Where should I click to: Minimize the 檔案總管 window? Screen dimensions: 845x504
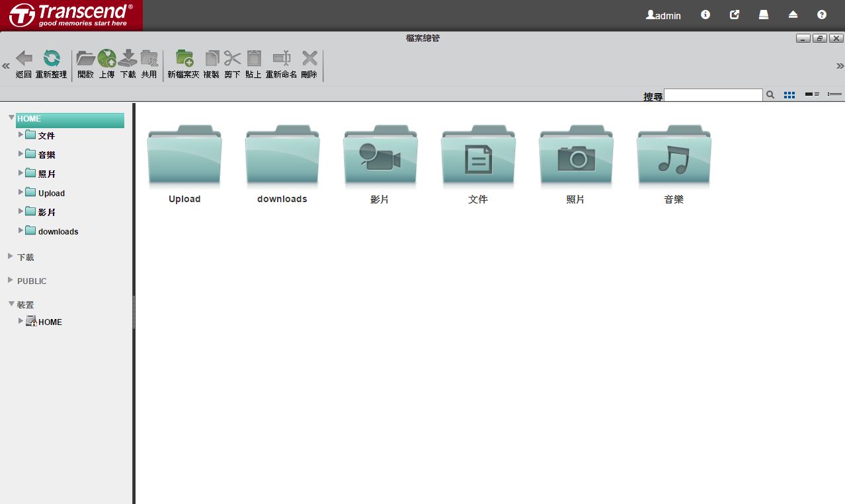pyautogui.click(x=803, y=38)
